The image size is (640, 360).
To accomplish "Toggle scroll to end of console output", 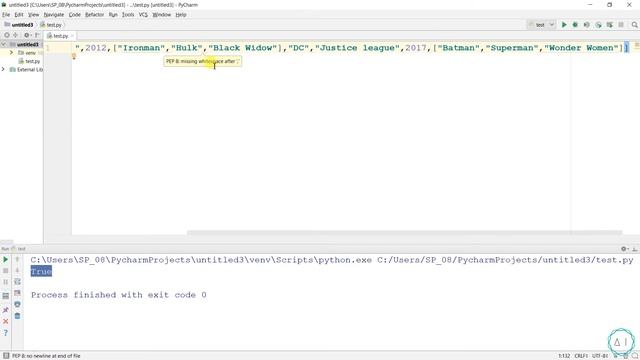I will click(x=17, y=293).
